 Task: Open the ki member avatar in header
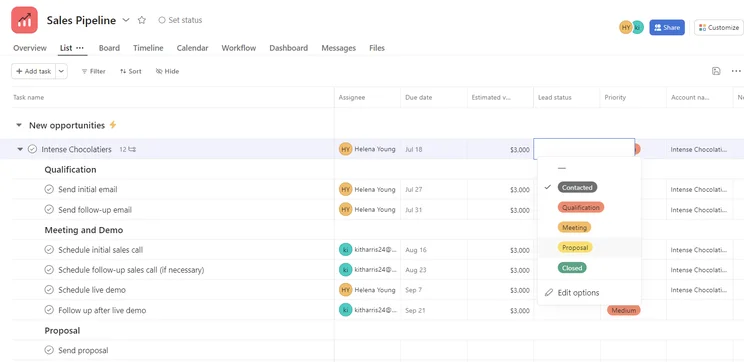pyautogui.click(x=638, y=28)
